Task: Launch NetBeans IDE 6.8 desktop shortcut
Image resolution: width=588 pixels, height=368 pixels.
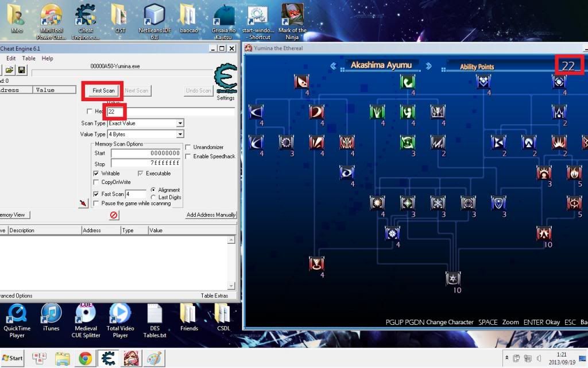Action: (x=154, y=22)
